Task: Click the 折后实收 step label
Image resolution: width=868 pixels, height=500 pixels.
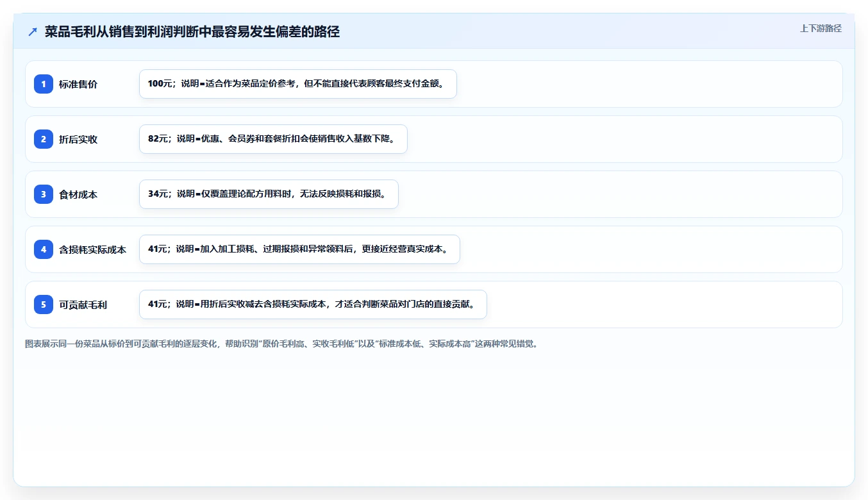Action: 78,139
